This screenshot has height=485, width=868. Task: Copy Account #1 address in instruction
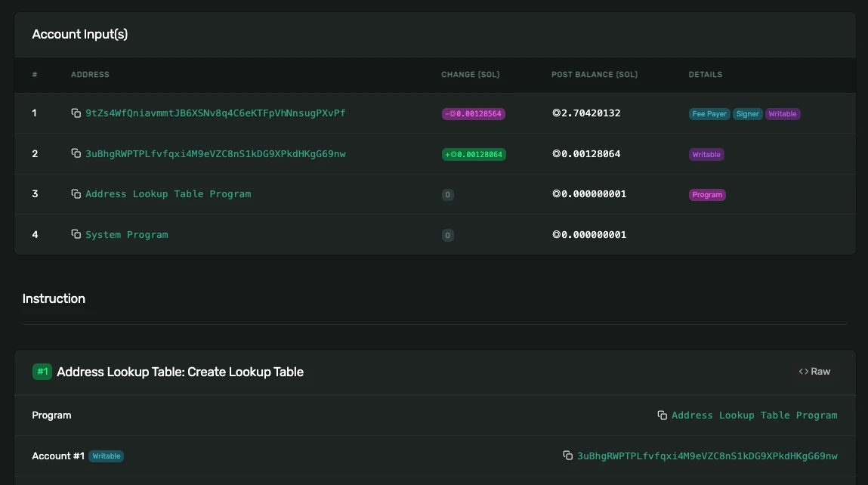[568, 456]
